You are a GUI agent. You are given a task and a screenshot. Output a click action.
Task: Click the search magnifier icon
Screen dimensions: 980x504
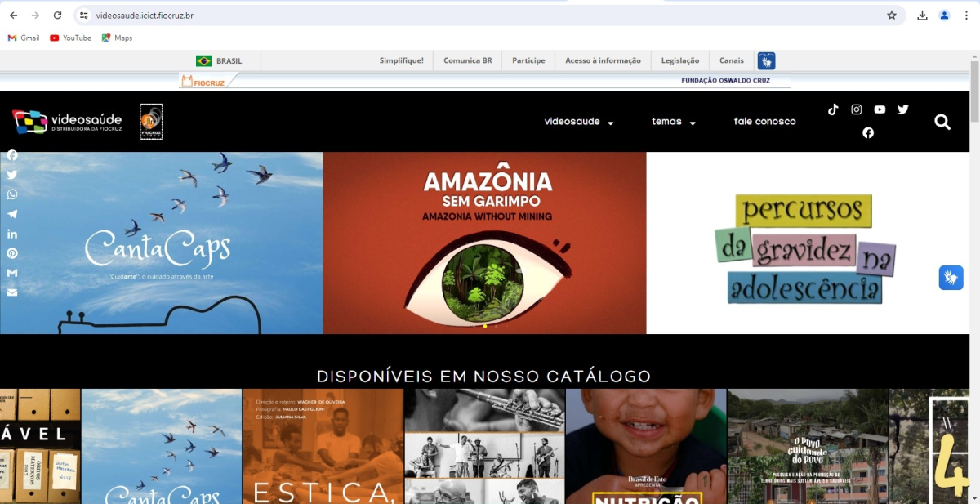[942, 122]
